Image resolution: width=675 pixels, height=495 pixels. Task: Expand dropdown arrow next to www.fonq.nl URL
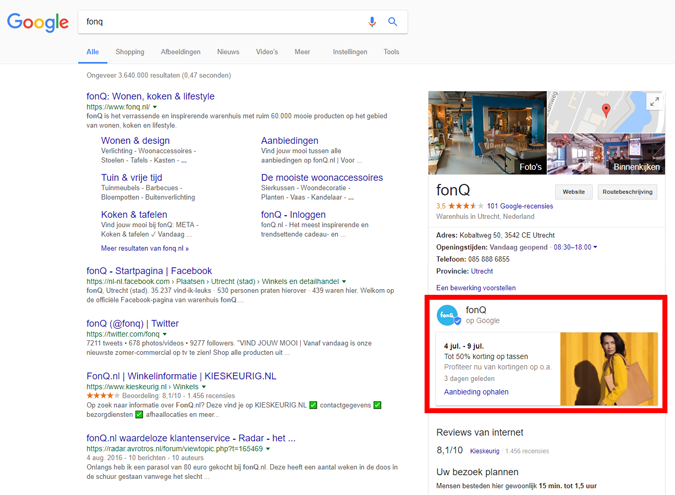click(x=155, y=107)
